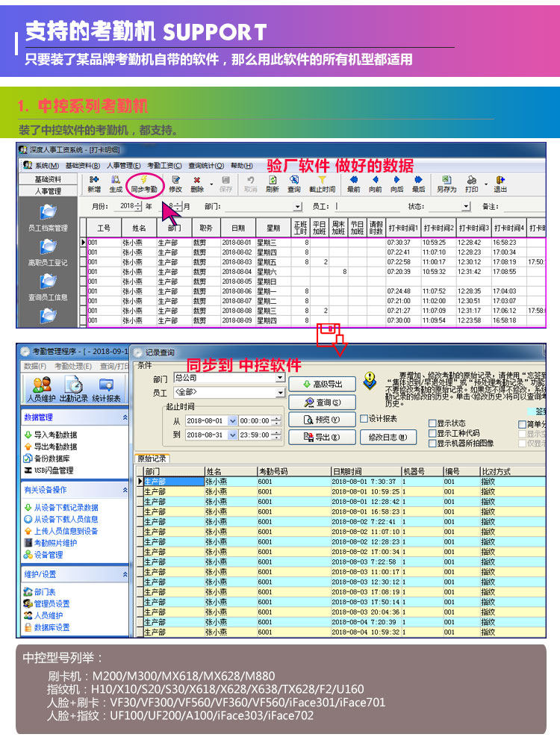Open the 员工 dropdown showing <全部>
560x743 pixels.
[x=280, y=392]
